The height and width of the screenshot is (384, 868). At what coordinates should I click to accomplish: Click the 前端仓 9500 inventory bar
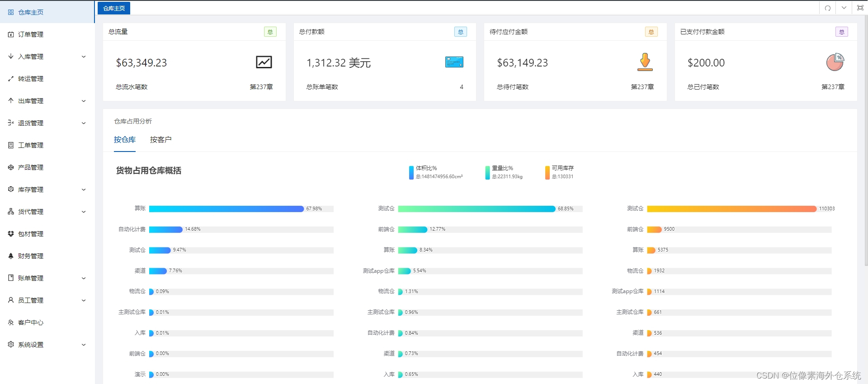pyautogui.click(x=654, y=229)
